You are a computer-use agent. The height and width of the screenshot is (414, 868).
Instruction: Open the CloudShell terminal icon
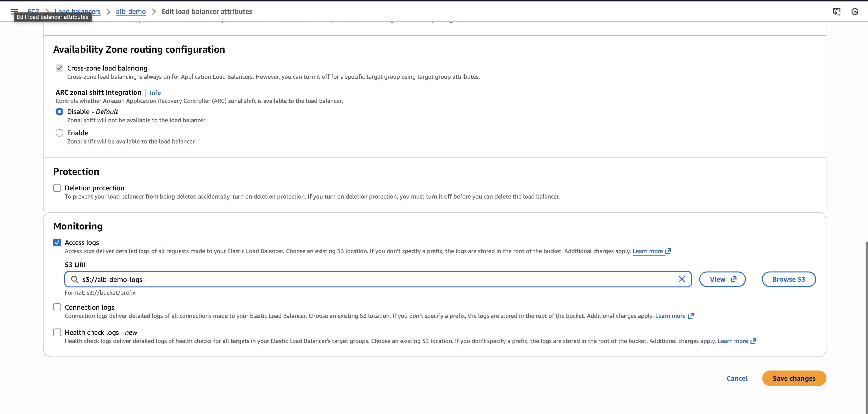[836, 11]
